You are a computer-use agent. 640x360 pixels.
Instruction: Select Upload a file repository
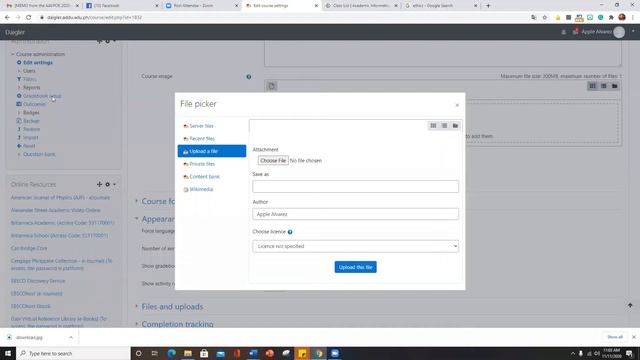point(212,151)
